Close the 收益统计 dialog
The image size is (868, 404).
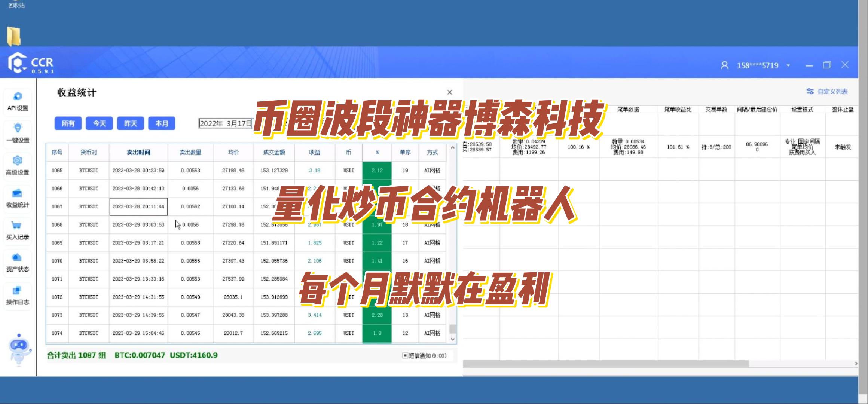(450, 92)
